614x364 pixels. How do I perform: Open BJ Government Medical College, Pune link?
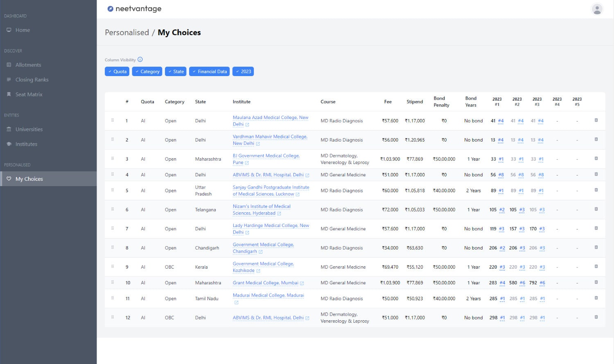point(266,156)
